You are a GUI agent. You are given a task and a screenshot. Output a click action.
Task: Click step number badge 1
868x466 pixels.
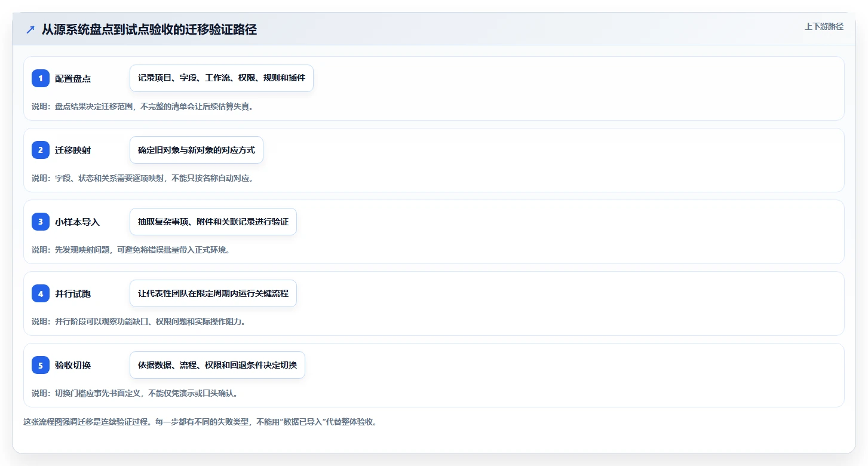41,78
